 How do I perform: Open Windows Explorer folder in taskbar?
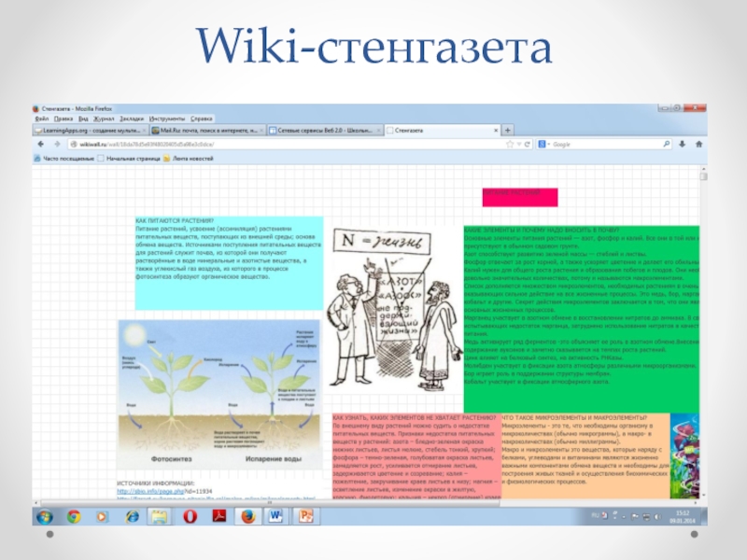[x=160, y=517]
